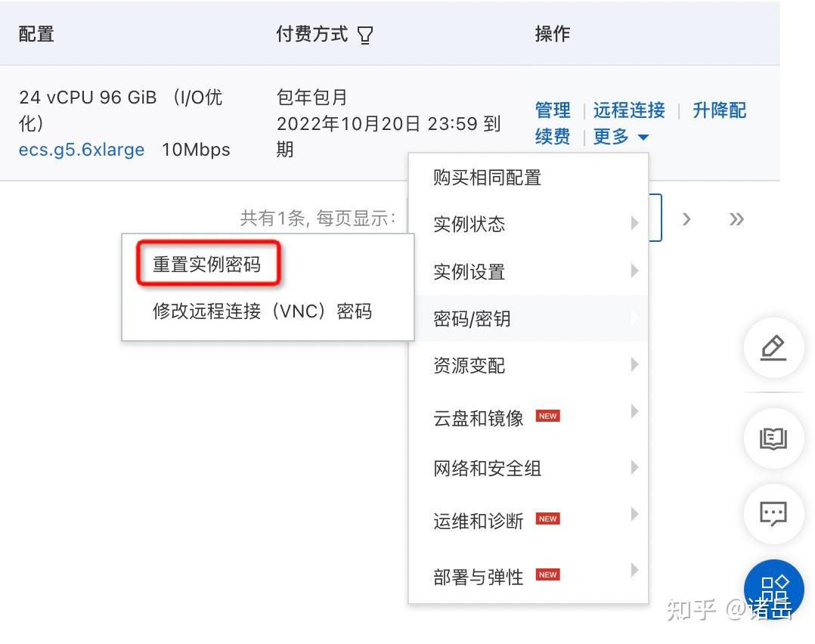The image size is (815, 644).
Task: Click the filter icon beside 付费方式
Action: 365,34
